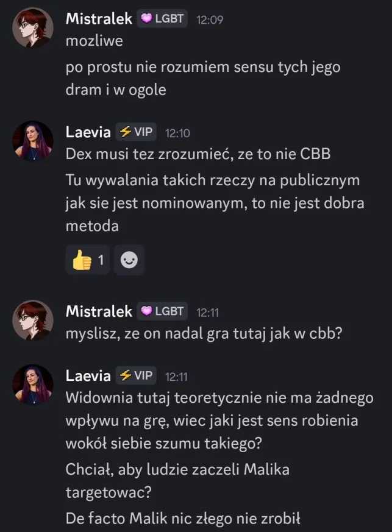Click the VIP role tag at 12:10
Image resolution: width=392 pixels, height=532 pixels.
(x=136, y=132)
